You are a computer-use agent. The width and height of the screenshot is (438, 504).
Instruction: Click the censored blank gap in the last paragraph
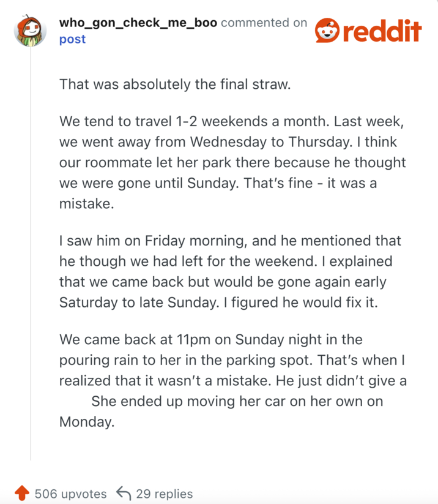coord(74,402)
